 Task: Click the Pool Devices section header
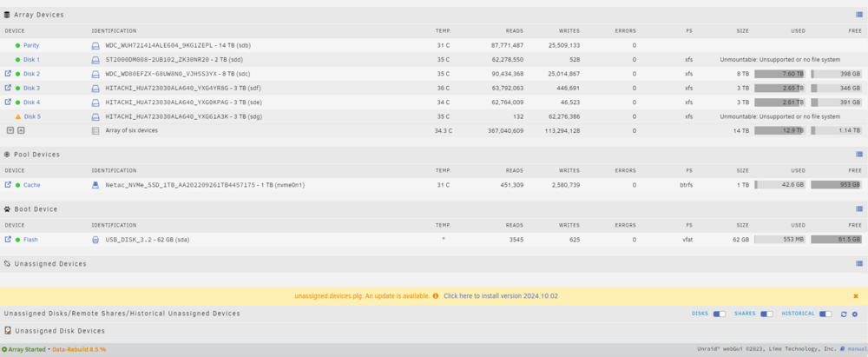pos(36,154)
